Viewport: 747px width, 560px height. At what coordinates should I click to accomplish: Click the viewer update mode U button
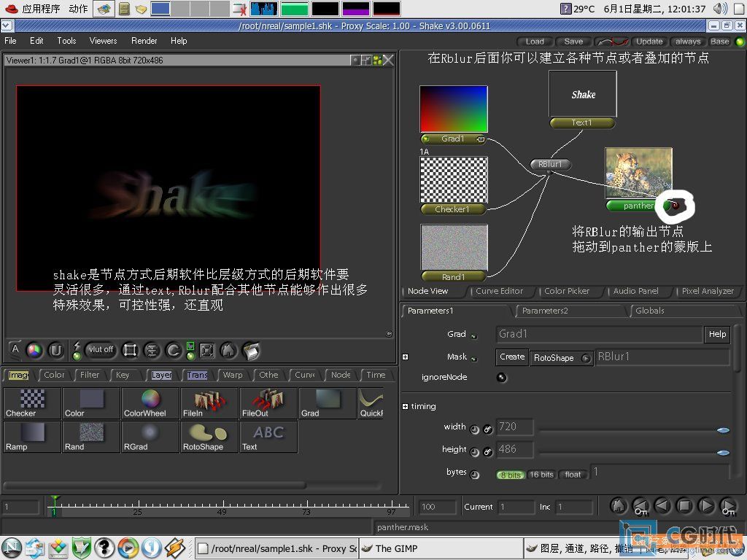click(55, 351)
